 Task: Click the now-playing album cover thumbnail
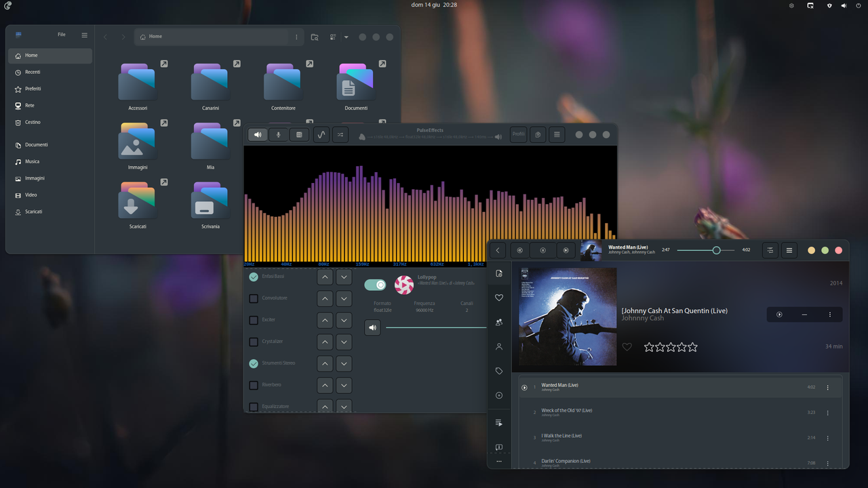click(x=591, y=250)
